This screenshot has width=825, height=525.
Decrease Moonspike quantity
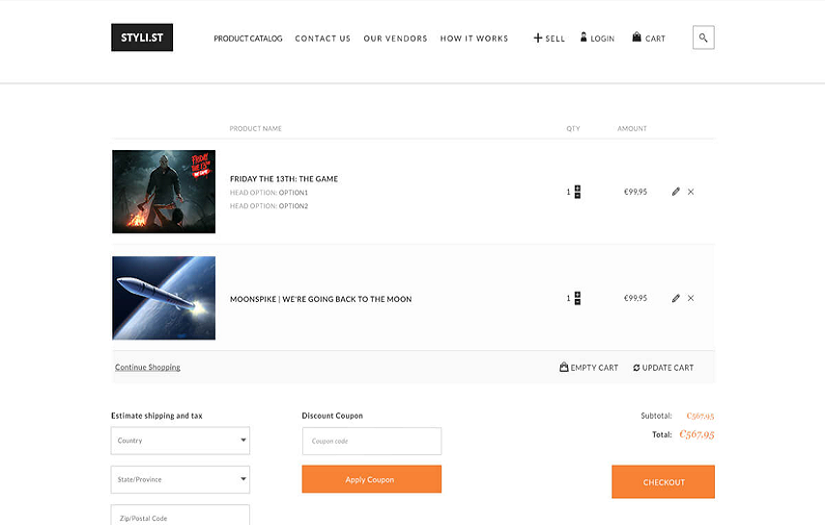click(x=578, y=302)
